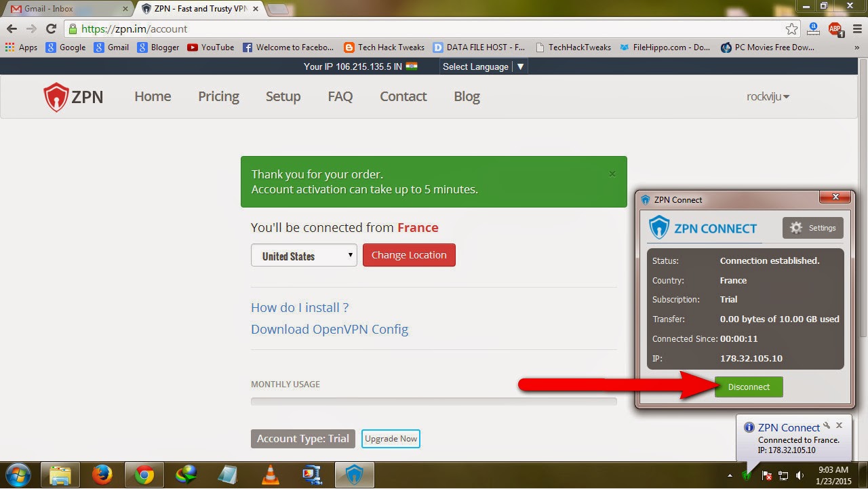The width and height of the screenshot is (868, 489).
Task: Click the Upgrade Now button
Action: point(391,439)
